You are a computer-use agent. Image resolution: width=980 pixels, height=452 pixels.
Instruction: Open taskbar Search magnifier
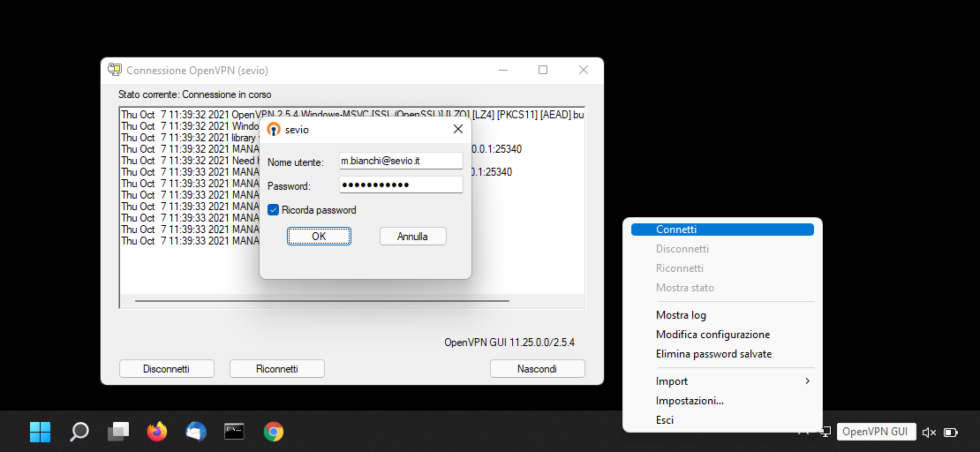(x=79, y=432)
